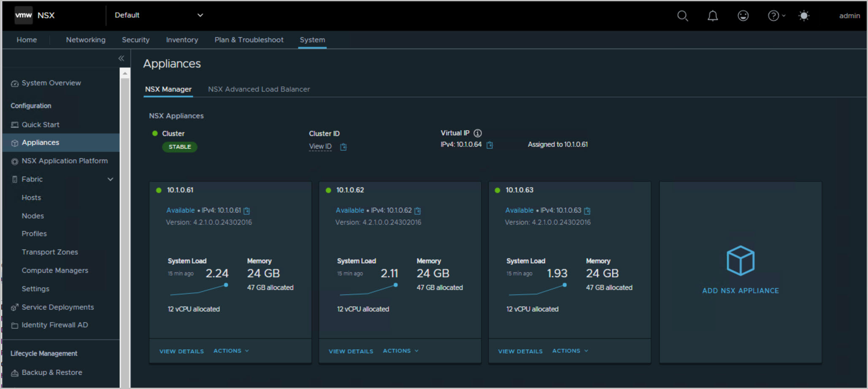Click the Add NSX Appliance cube icon
The image size is (868, 389).
pos(740,261)
